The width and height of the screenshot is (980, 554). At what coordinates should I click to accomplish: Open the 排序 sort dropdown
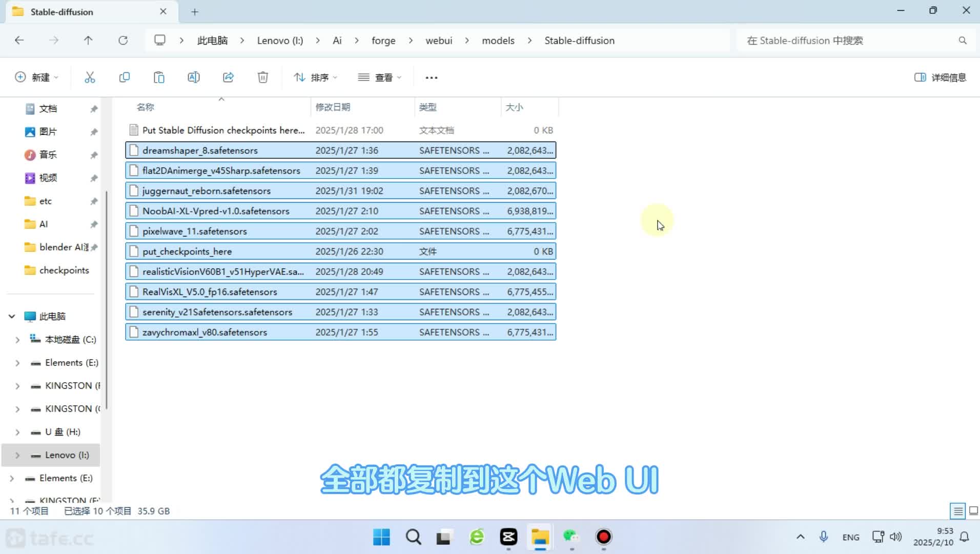tap(315, 77)
